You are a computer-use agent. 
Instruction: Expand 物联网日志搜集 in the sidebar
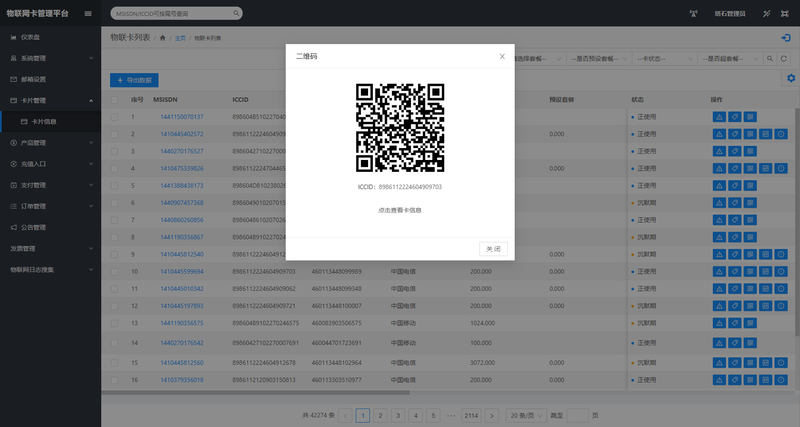coord(51,269)
